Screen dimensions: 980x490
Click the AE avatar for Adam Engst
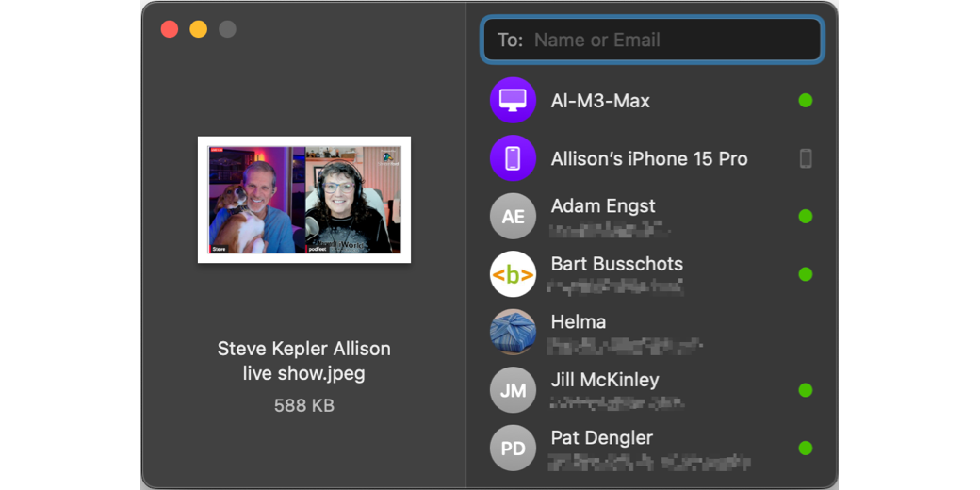click(x=513, y=217)
